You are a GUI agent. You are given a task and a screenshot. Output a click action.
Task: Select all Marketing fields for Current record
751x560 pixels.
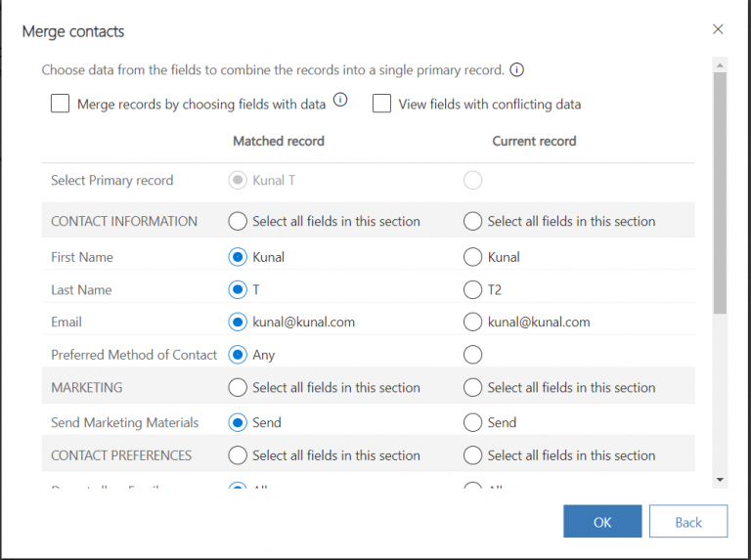472,387
